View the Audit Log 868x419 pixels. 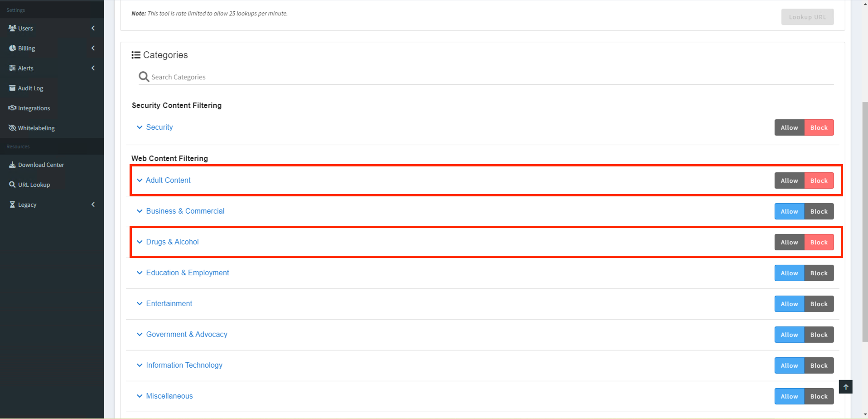[30, 88]
